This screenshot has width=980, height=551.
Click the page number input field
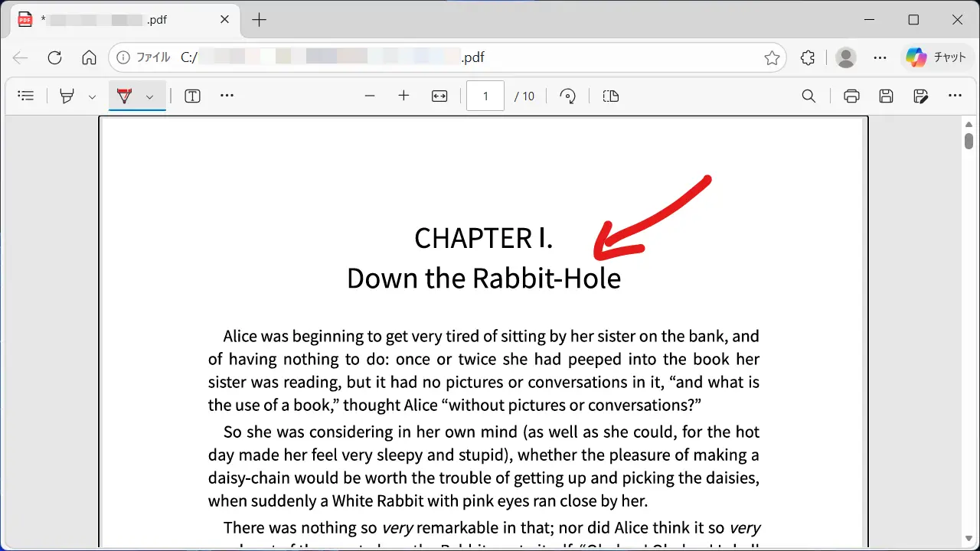(485, 96)
